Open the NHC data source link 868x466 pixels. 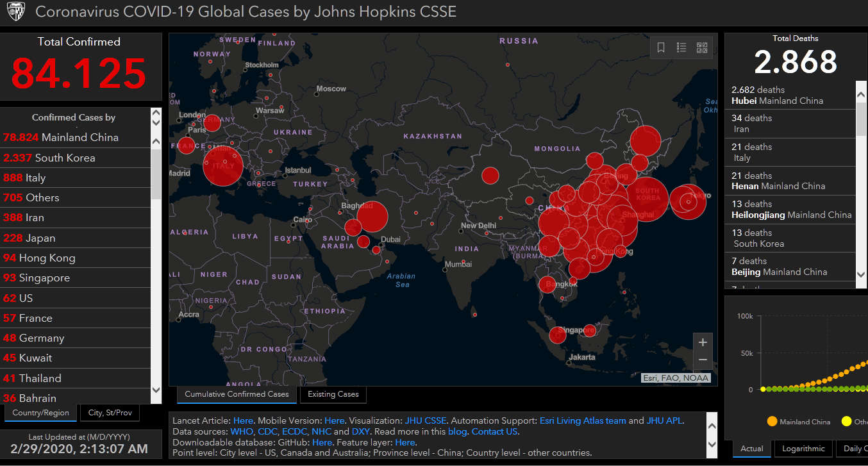coord(321,432)
